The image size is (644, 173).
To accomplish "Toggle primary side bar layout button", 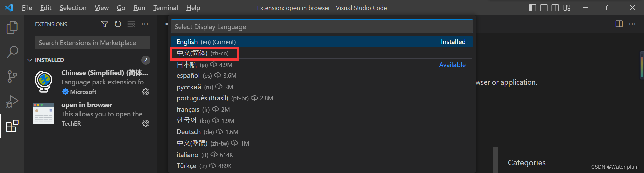I will coord(533,8).
